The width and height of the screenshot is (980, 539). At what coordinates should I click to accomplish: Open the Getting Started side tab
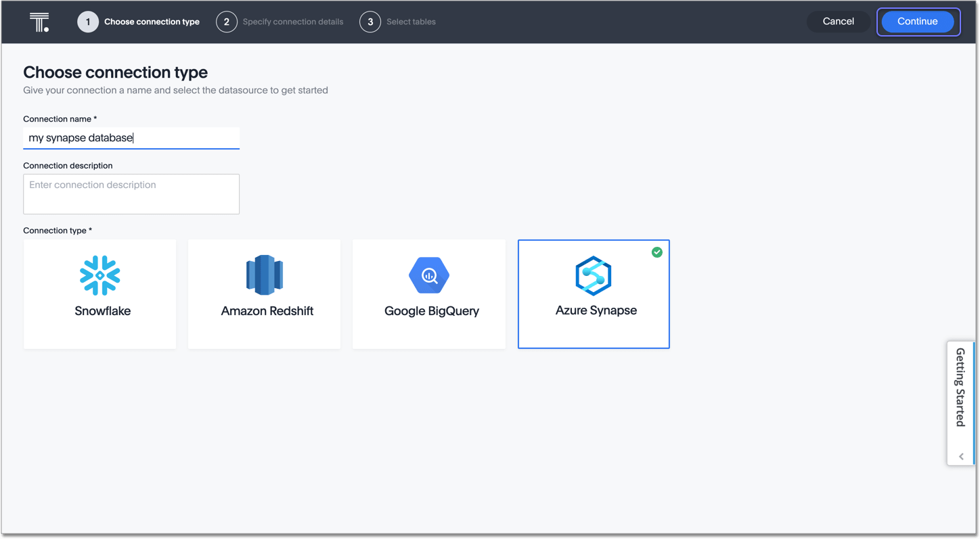pyautogui.click(x=960, y=387)
